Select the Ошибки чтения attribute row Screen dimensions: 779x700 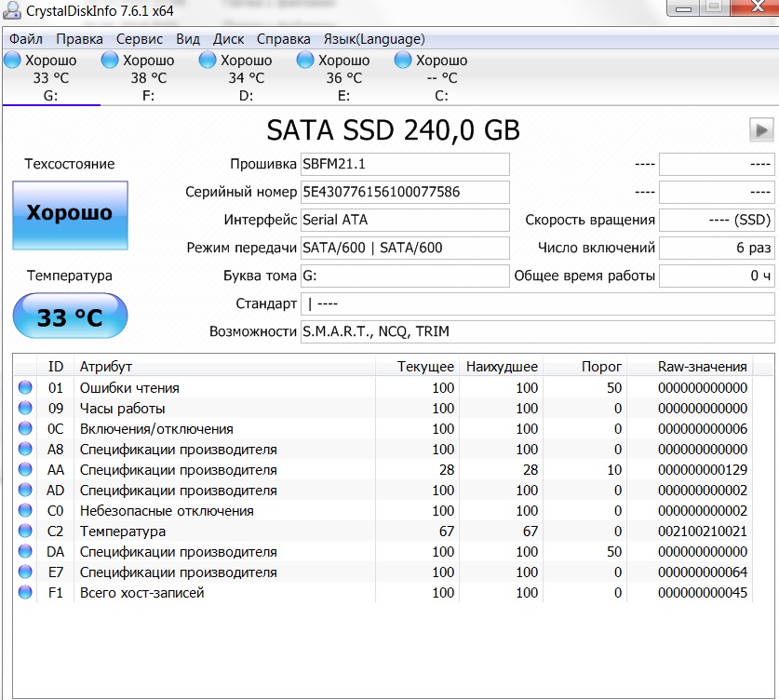[x=383, y=387]
